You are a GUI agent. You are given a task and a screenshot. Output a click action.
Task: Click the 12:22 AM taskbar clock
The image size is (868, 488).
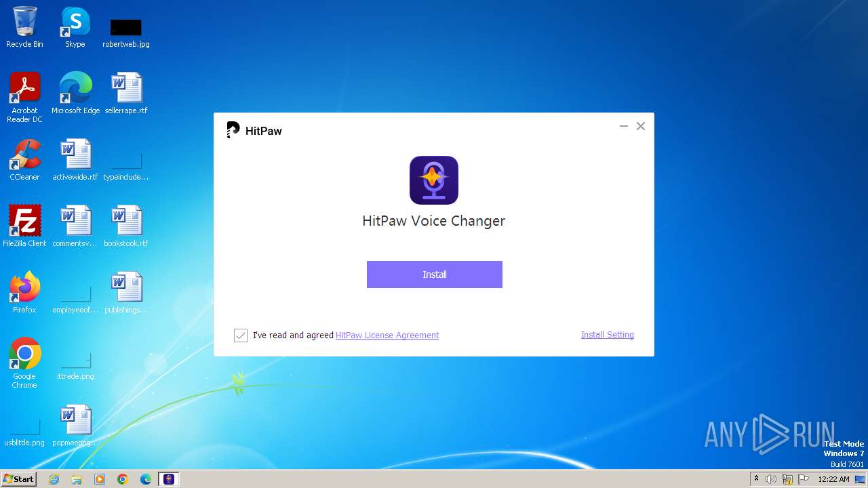pos(833,479)
